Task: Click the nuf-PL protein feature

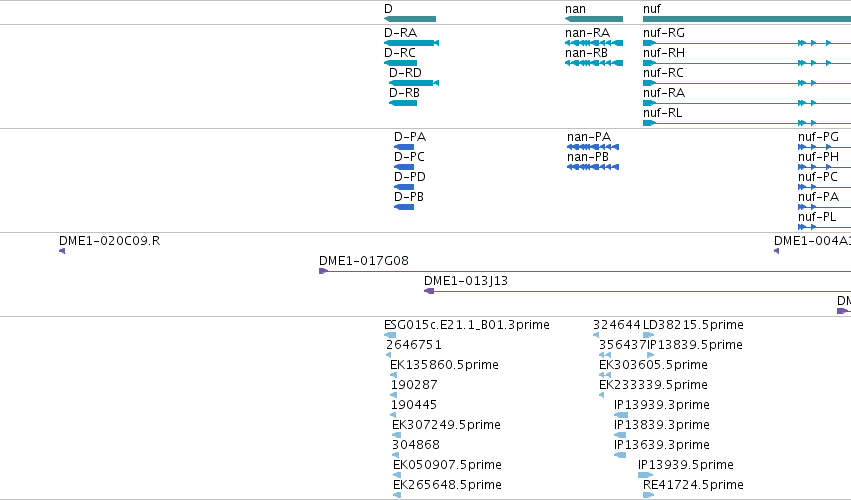Action: (x=824, y=227)
